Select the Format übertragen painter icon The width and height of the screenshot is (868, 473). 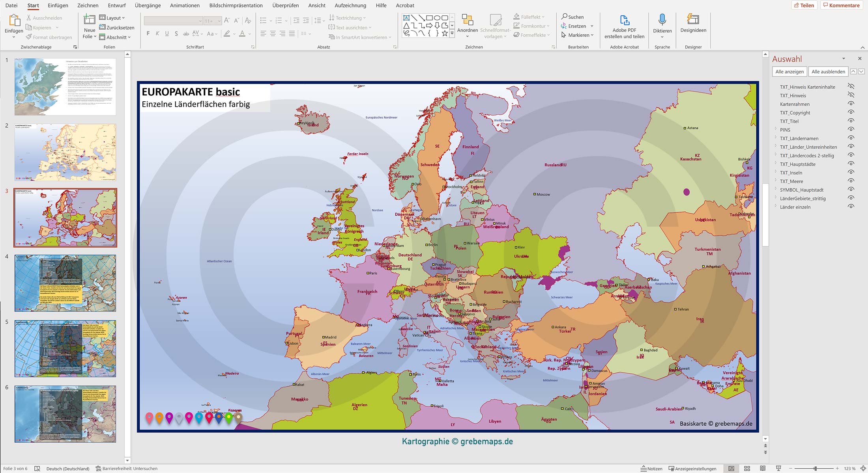pos(28,37)
